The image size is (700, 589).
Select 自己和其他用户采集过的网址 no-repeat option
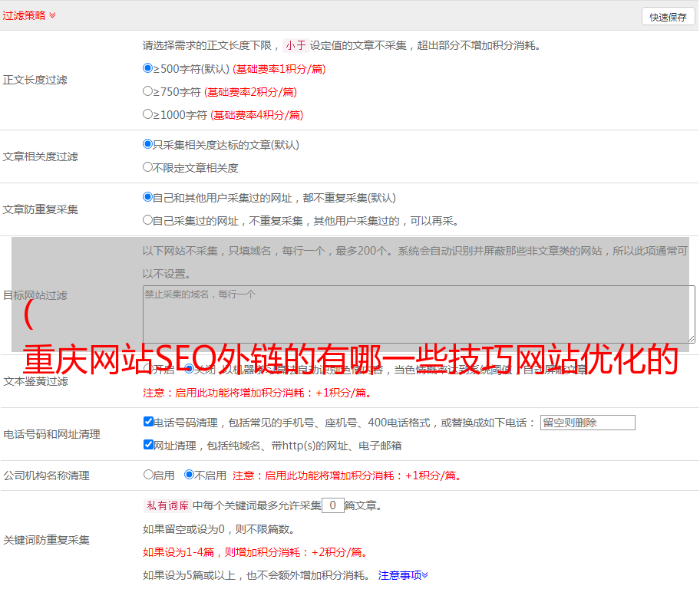point(148,197)
